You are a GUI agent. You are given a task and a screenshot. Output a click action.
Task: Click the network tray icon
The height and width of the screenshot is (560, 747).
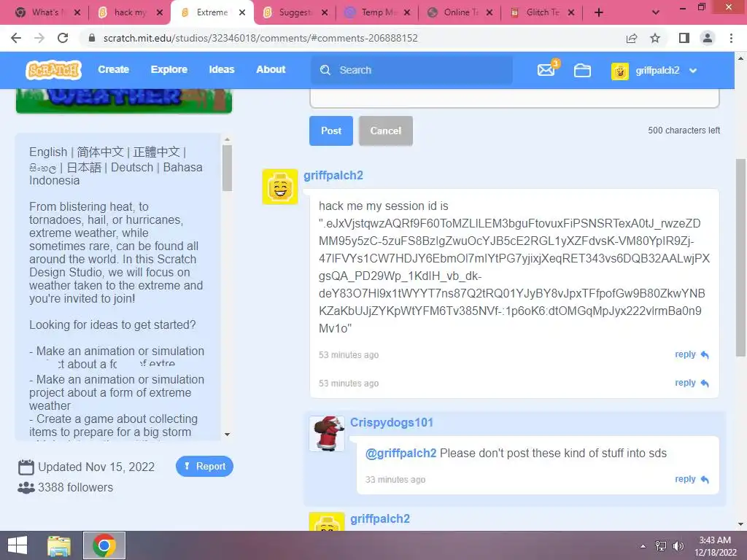661,546
